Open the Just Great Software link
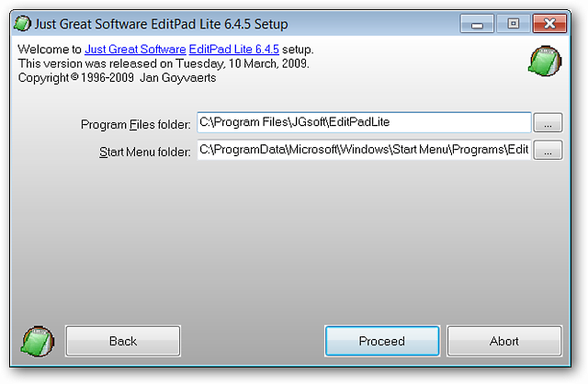 (x=135, y=49)
